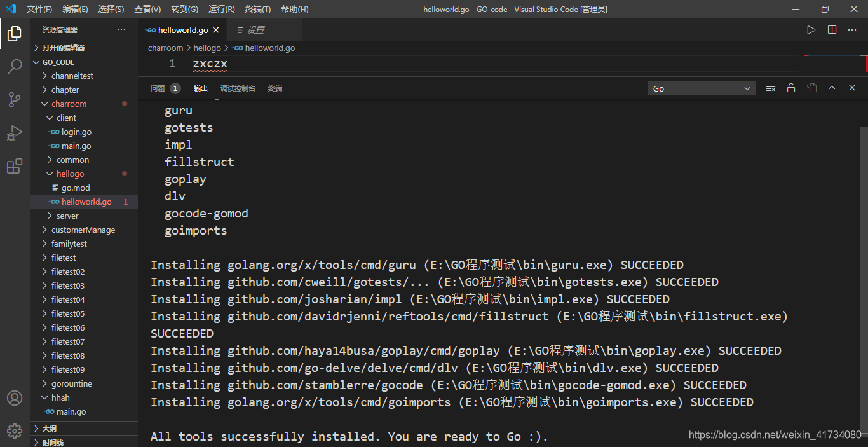Open the 文件(F) menu

click(x=39, y=9)
